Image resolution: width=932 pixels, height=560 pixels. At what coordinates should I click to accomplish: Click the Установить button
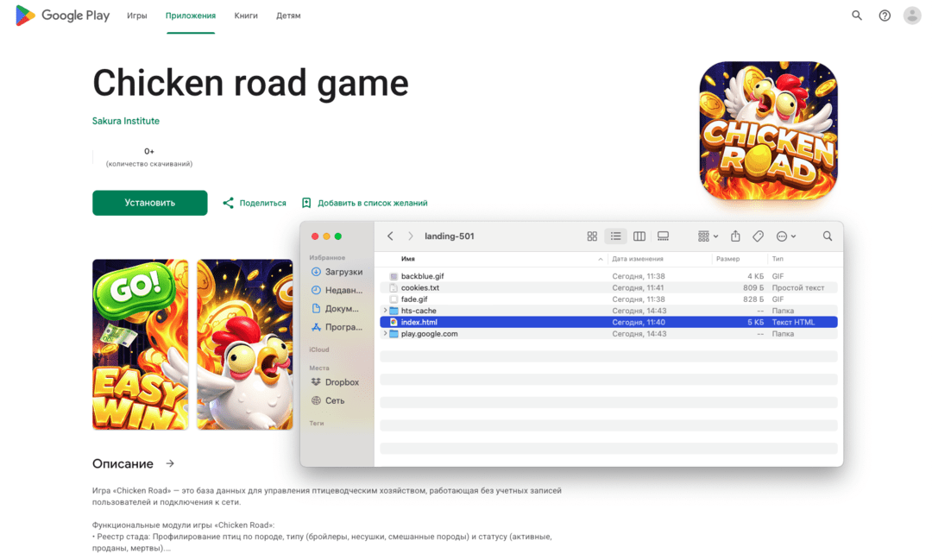150,203
